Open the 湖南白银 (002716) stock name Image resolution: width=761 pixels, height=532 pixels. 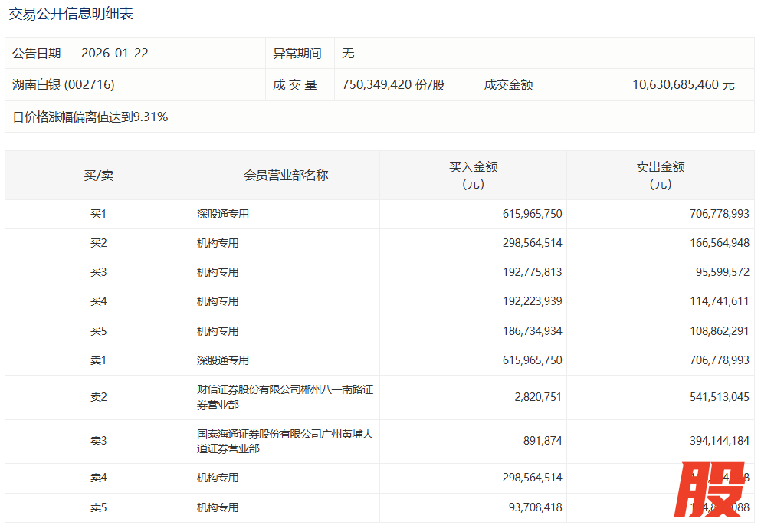(64, 85)
